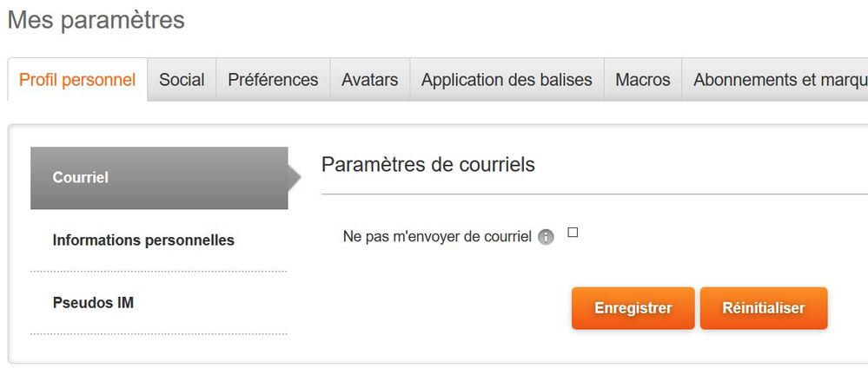The height and width of the screenshot is (375, 868).
Task: Open Informations personnelles in the side menu
Action: 143,240
